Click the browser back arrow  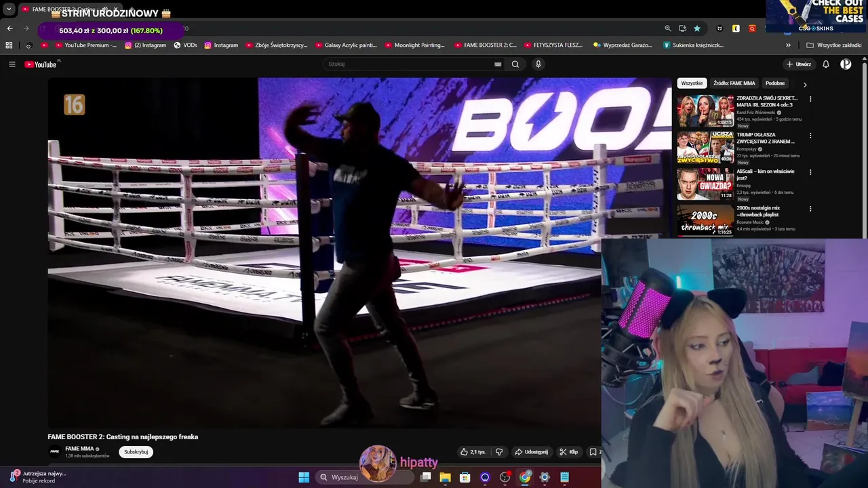[9, 28]
